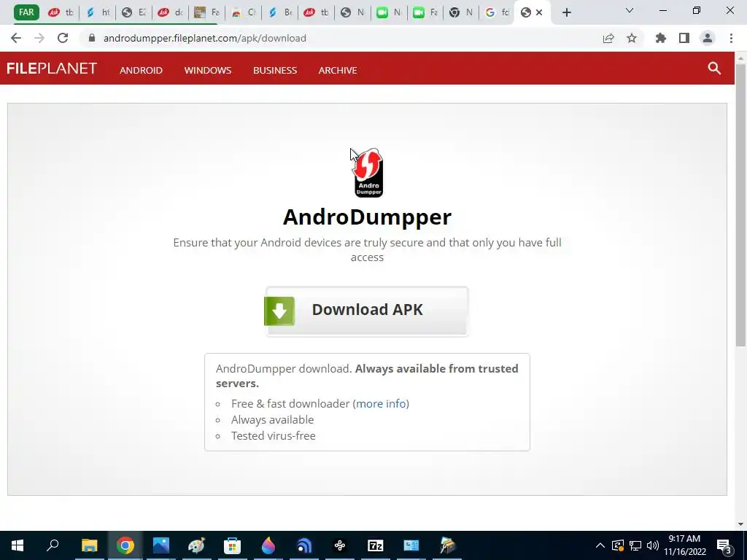Click the scrollbar down arrow
This screenshot has height=560, width=747.
click(740, 524)
